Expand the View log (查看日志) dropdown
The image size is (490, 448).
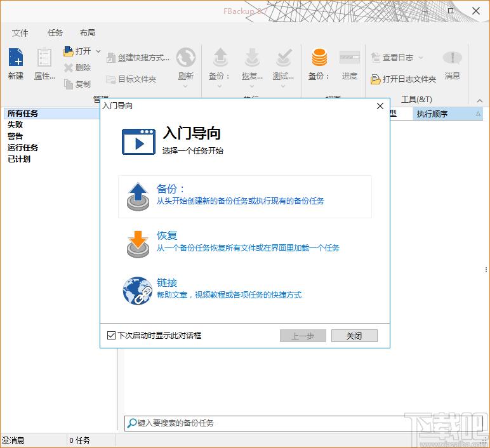coord(420,58)
